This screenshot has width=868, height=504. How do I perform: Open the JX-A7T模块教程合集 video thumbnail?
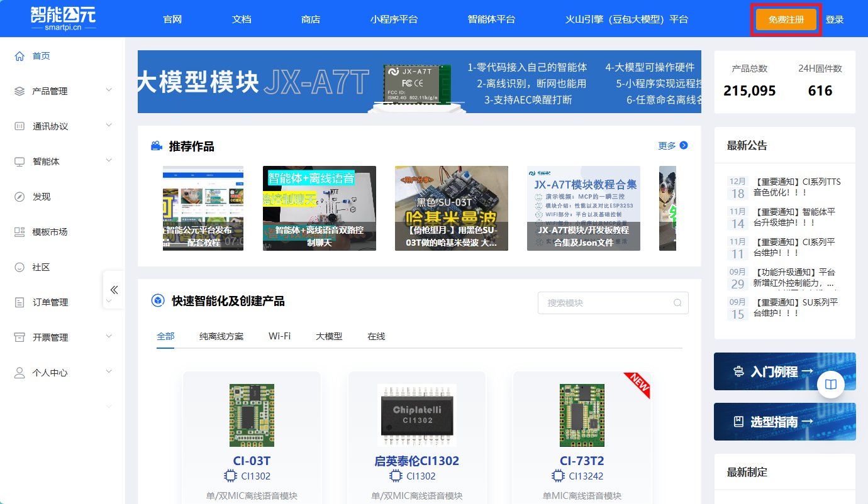[x=584, y=208]
